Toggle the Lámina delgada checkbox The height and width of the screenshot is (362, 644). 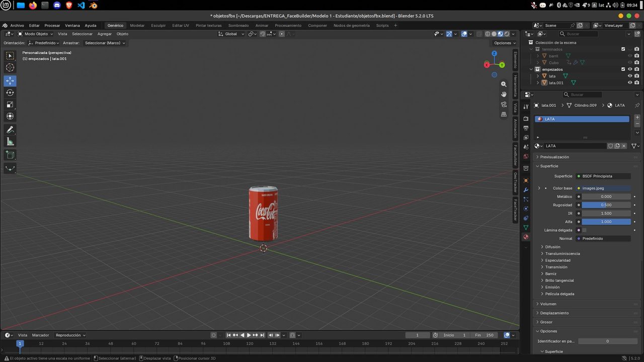click(584, 230)
